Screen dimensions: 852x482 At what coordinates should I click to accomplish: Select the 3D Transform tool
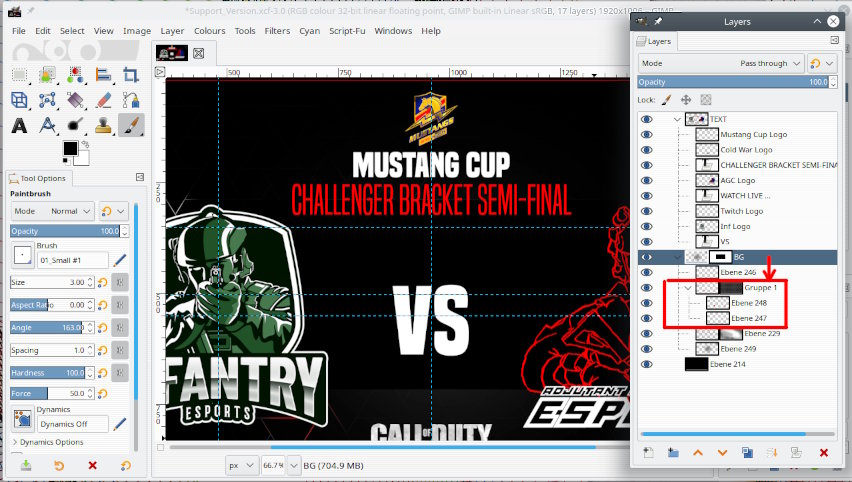click(20, 100)
